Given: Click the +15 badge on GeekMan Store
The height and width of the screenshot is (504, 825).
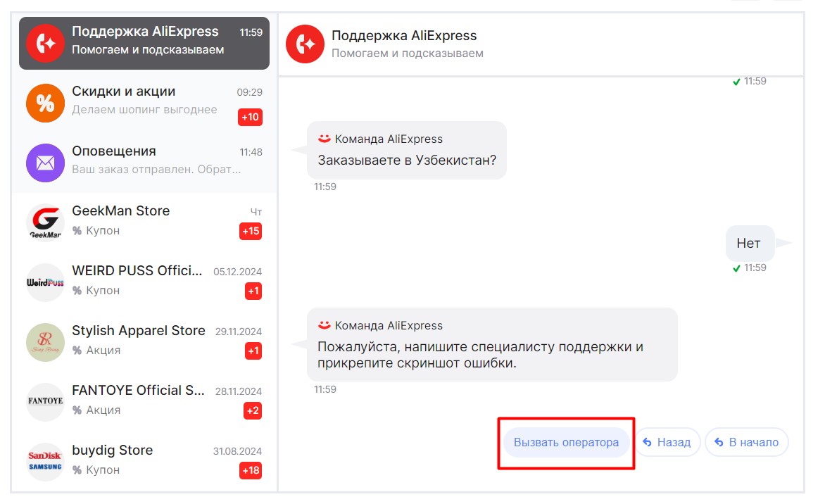Looking at the screenshot, I should [x=251, y=231].
